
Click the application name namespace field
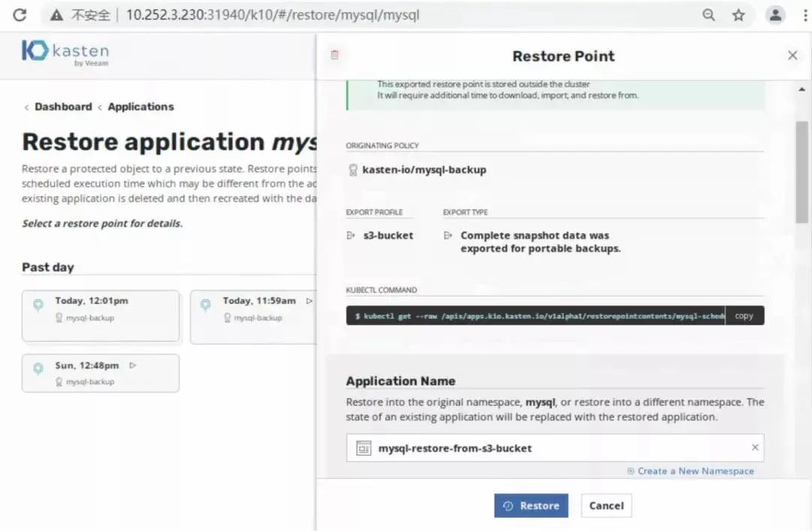555,448
